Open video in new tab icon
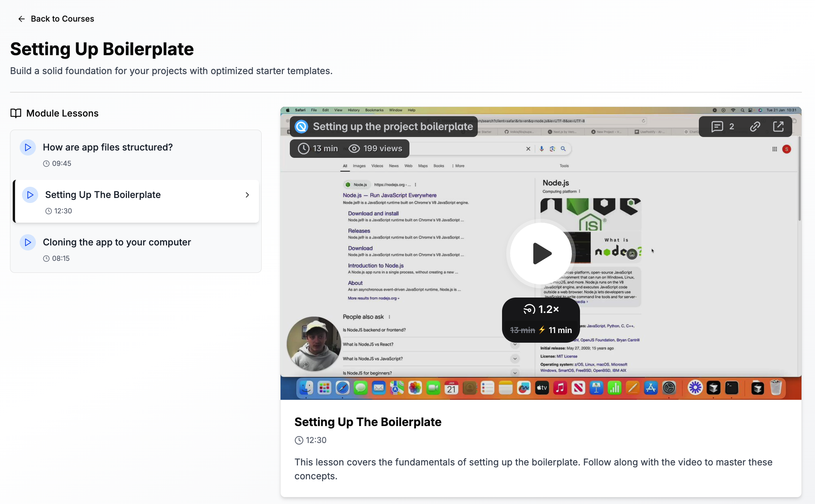This screenshot has width=815, height=504. (778, 127)
